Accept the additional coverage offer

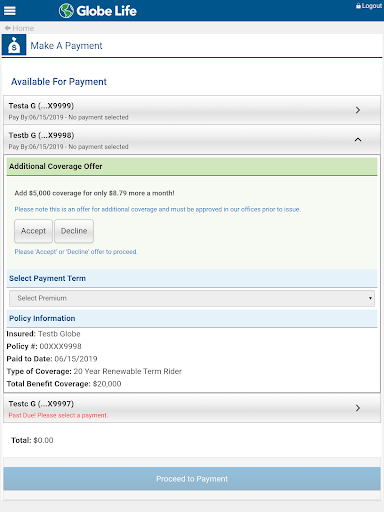(x=33, y=231)
